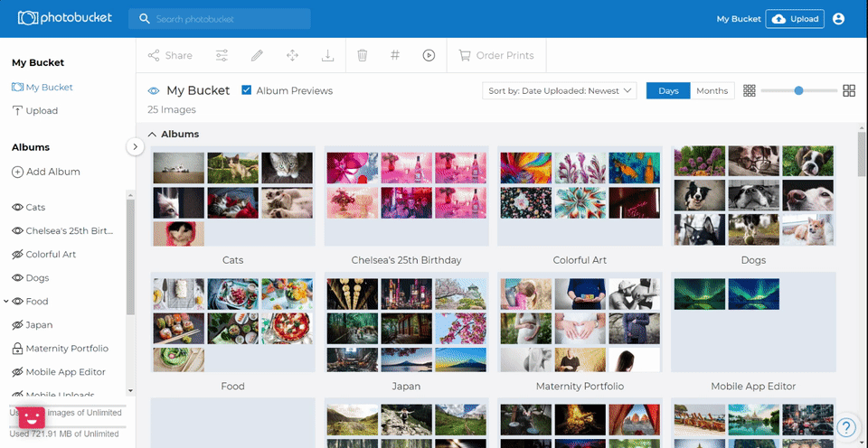Start slideshow with the play icon

(429, 55)
